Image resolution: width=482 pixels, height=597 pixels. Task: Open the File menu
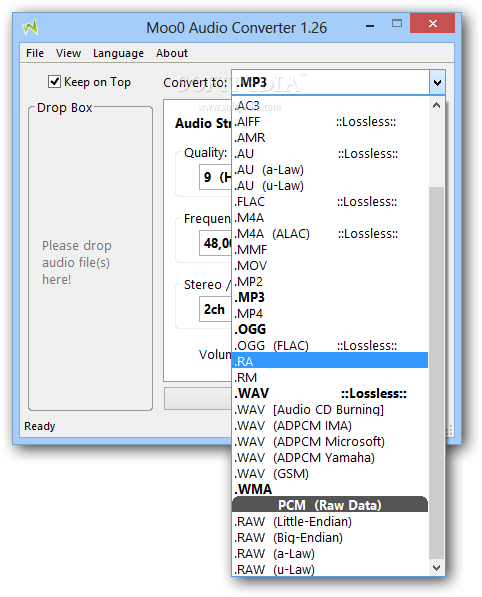[x=35, y=53]
